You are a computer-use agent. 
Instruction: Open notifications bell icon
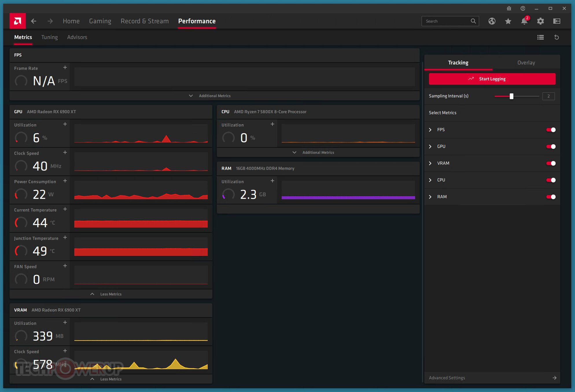click(524, 21)
